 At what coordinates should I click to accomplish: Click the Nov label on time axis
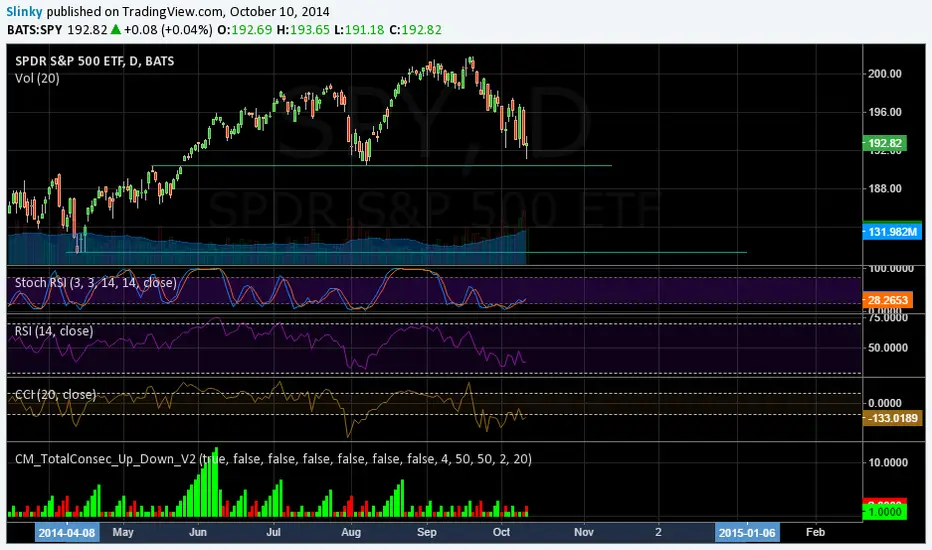tap(584, 532)
